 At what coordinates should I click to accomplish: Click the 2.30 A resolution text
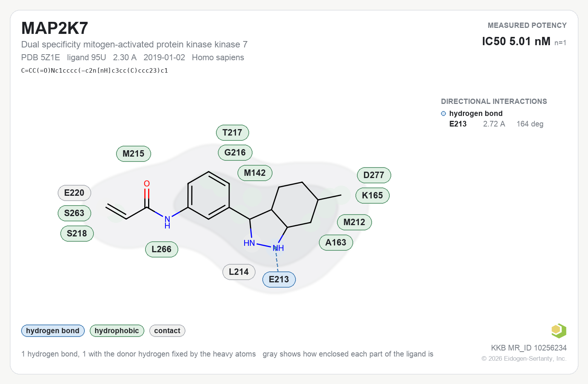click(125, 57)
